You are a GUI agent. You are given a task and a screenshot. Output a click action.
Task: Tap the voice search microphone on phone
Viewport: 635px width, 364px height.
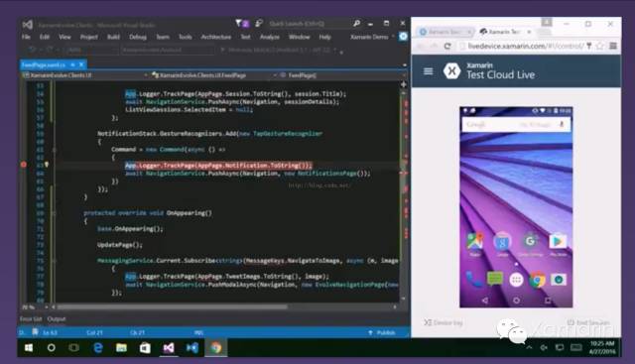pos(562,124)
